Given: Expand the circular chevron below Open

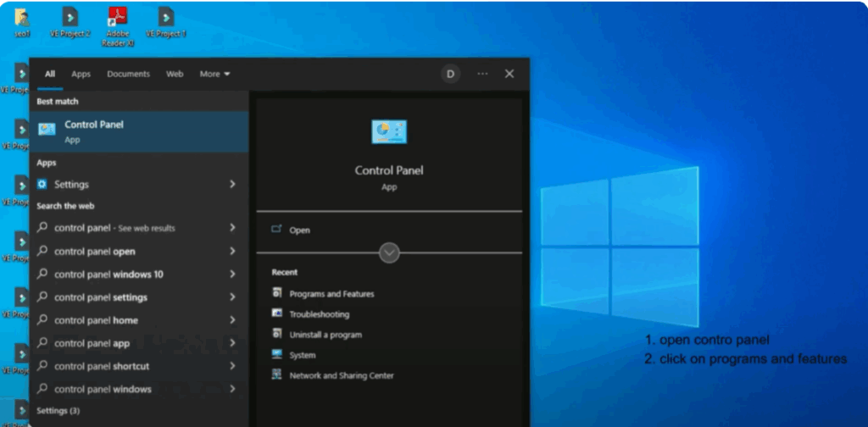Looking at the screenshot, I should (x=389, y=252).
